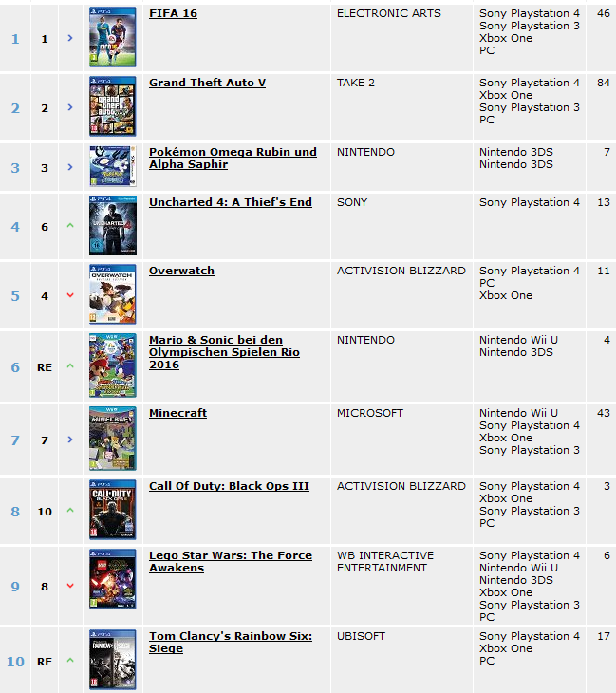This screenshot has height=693, width=616.
Task: Click the red down arrow beside Overwatch
Action: 70,295
